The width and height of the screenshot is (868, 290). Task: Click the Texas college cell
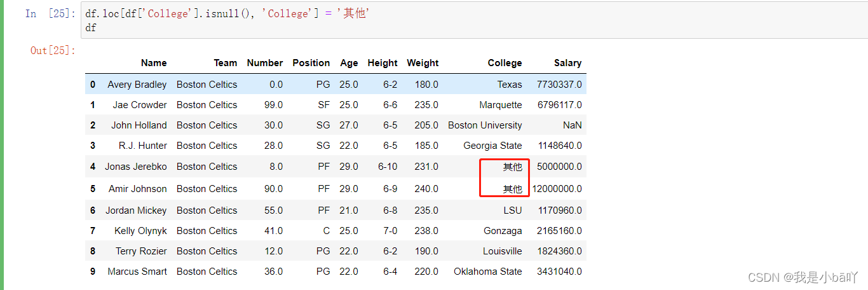pos(510,85)
